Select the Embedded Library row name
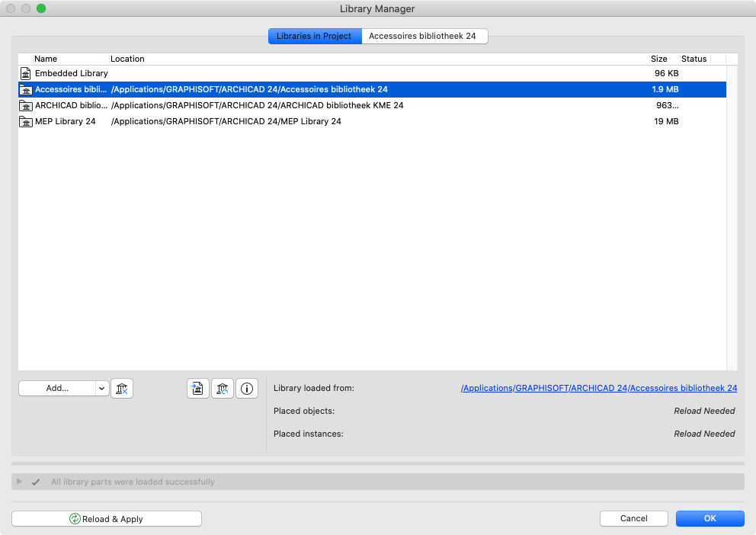756x535 pixels. pos(72,73)
